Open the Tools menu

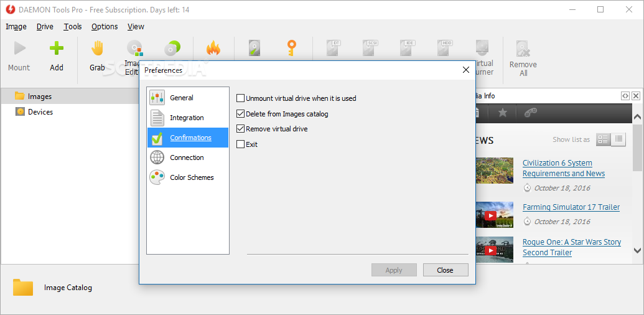pyautogui.click(x=73, y=27)
